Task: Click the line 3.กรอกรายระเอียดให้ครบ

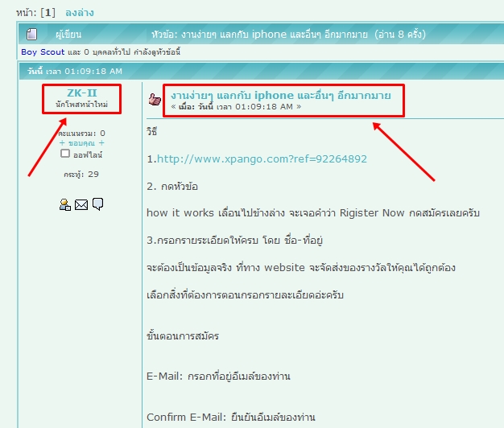Action: pos(234,241)
